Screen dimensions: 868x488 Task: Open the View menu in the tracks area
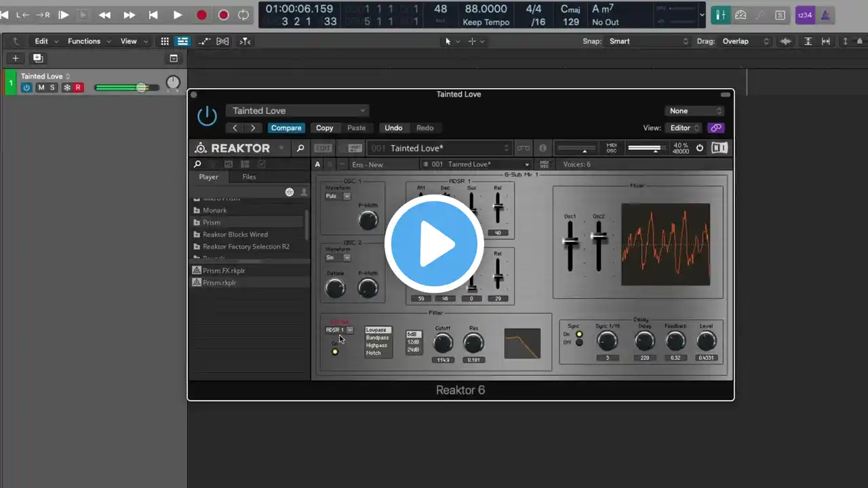coord(132,41)
